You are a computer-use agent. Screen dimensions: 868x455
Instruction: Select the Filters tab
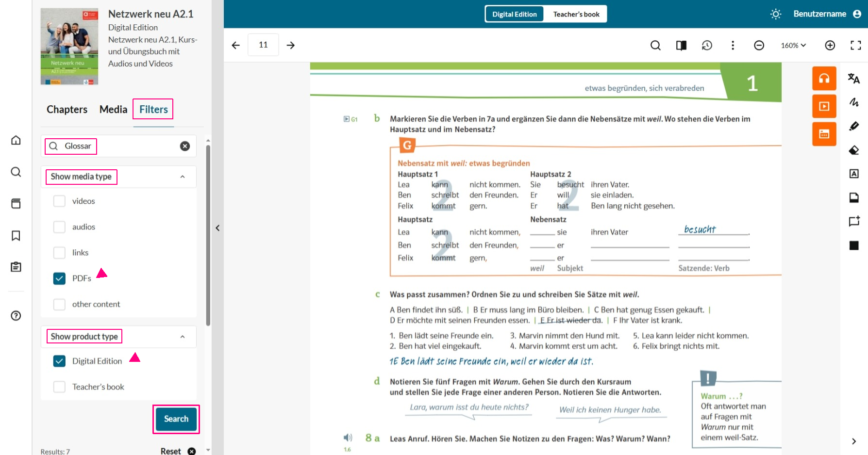[153, 110]
